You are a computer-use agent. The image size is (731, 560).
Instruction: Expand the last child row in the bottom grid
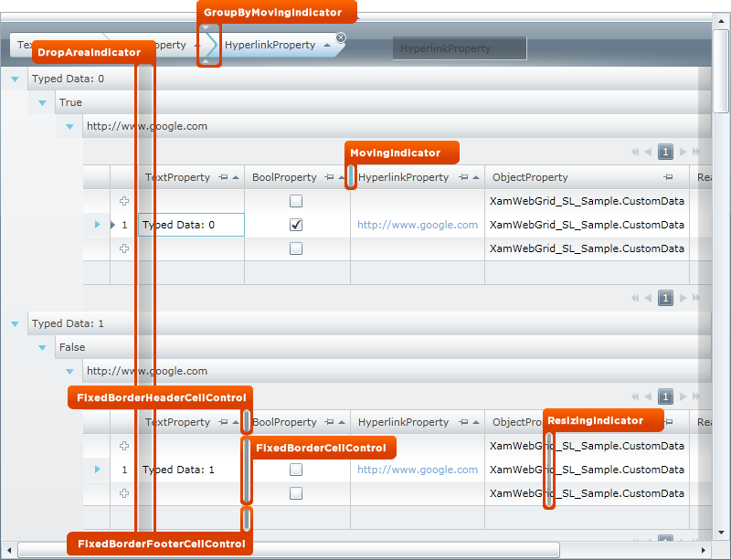pyautogui.click(x=124, y=493)
